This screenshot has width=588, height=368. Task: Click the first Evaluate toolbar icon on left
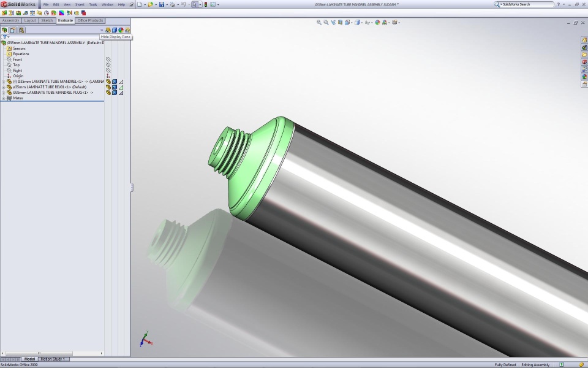[x=4, y=13]
